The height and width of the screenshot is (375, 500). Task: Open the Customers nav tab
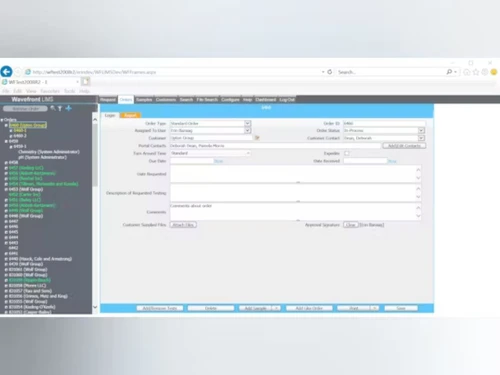click(x=166, y=100)
